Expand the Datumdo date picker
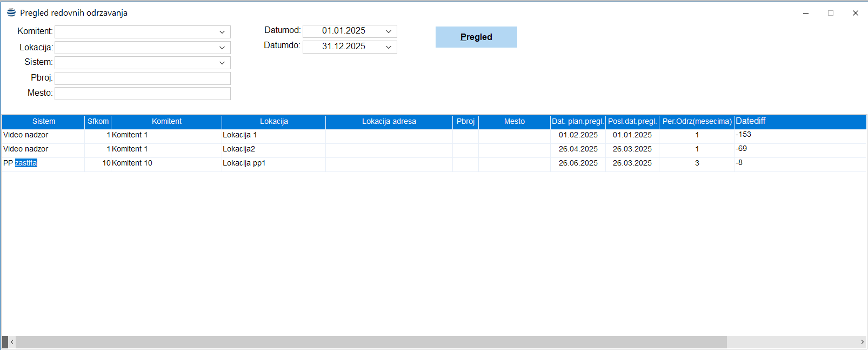 click(x=388, y=47)
